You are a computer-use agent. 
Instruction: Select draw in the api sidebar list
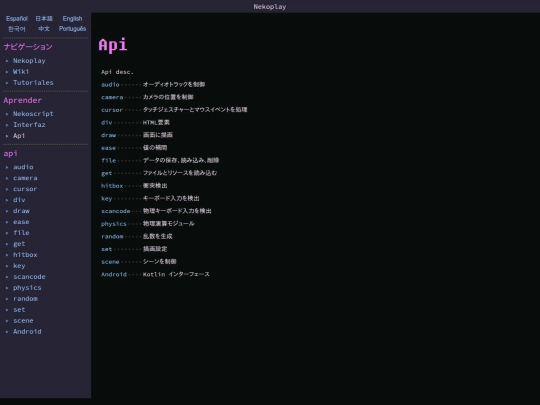pyautogui.click(x=21, y=211)
